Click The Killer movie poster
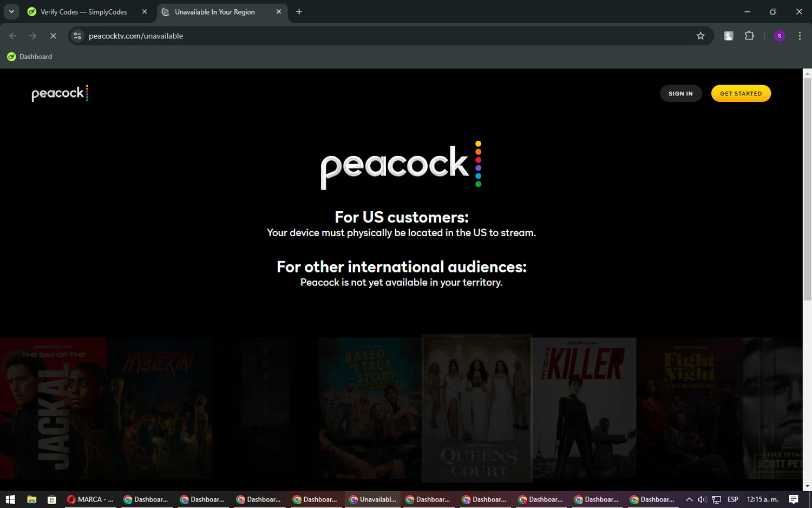 click(x=584, y=409)
